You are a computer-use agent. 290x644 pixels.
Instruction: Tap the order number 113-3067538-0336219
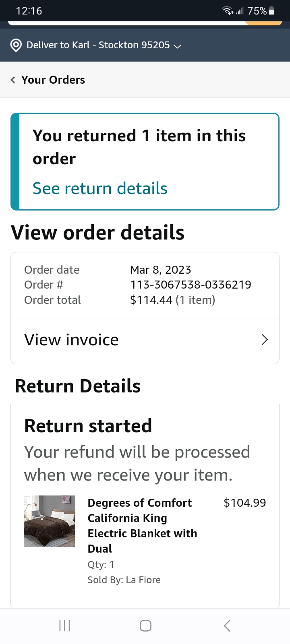pos(191,285)
